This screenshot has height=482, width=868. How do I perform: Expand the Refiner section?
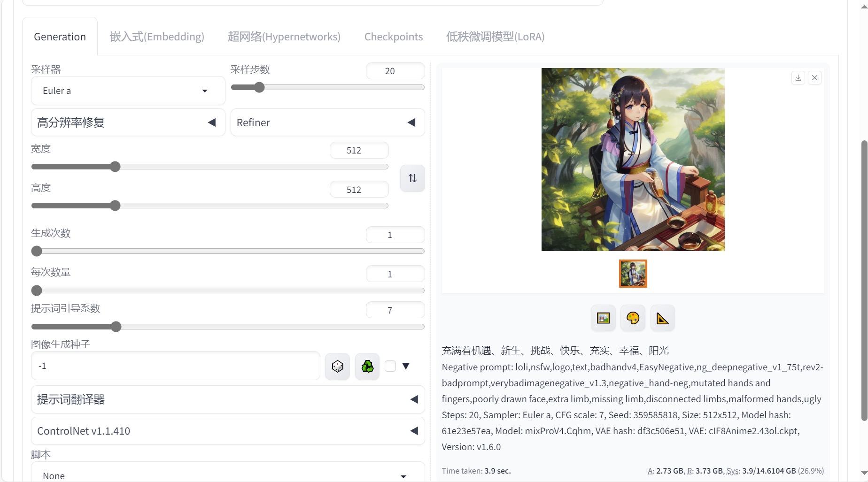pyautogui.click(x=327, y=122)
